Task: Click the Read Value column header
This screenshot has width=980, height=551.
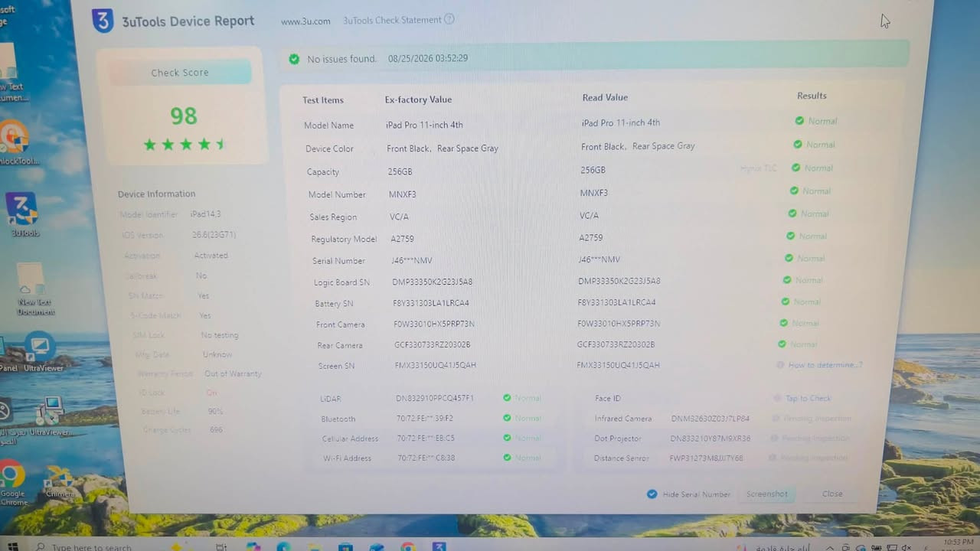Action: click(605, 97)
